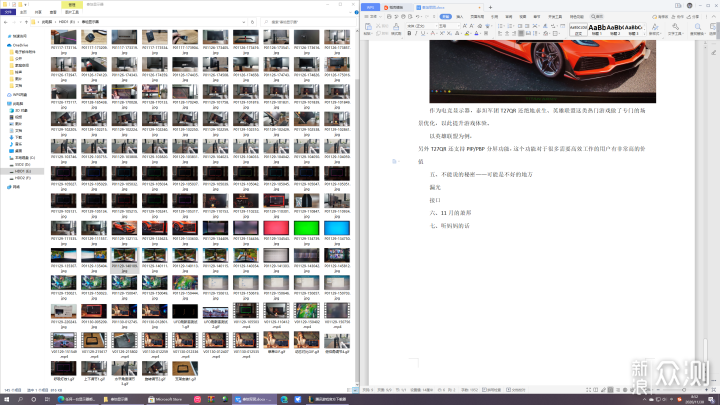Click the Up arrow in File Explorer

point(26,22)
